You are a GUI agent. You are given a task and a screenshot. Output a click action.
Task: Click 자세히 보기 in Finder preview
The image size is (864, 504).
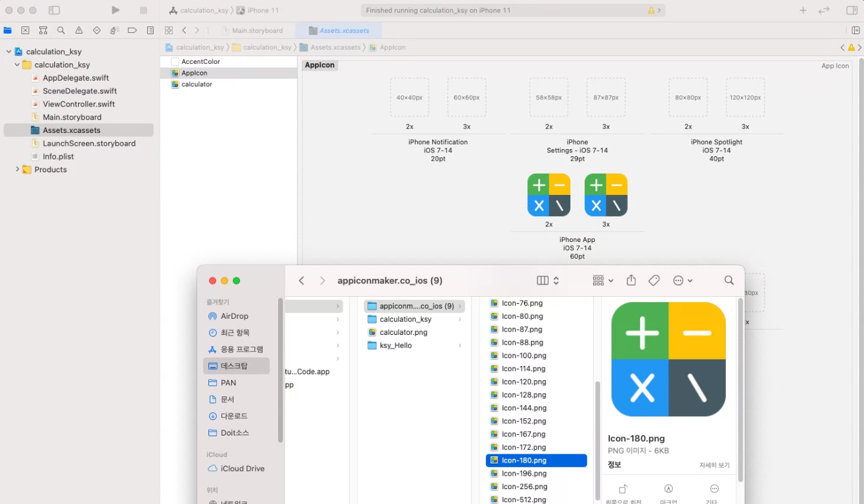point(714,465)
